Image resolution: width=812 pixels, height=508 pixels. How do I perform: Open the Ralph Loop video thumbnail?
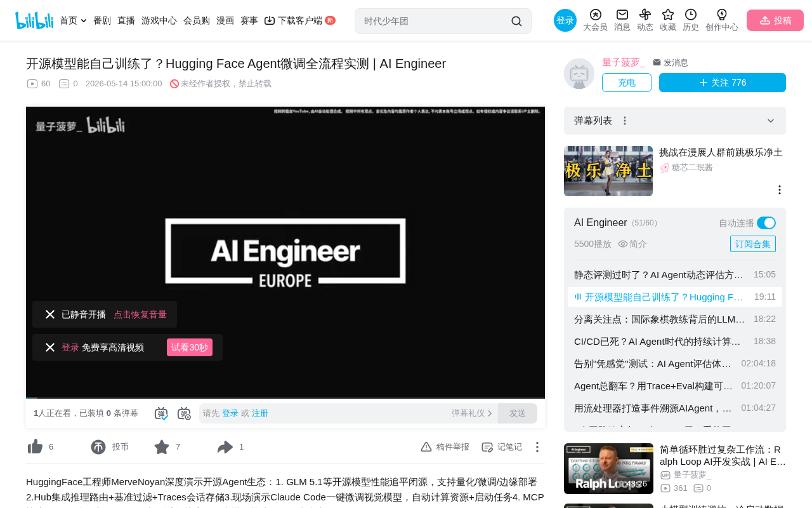click(x=608, y=469)
